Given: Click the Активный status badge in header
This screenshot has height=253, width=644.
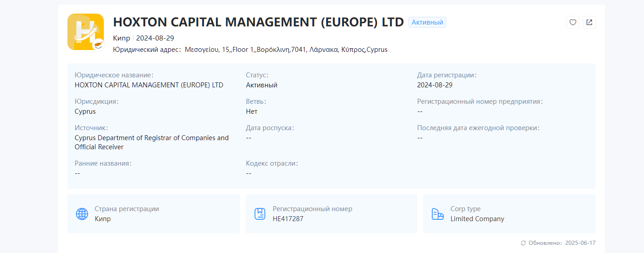Looking at the screenshot, I should coord(427,22).
